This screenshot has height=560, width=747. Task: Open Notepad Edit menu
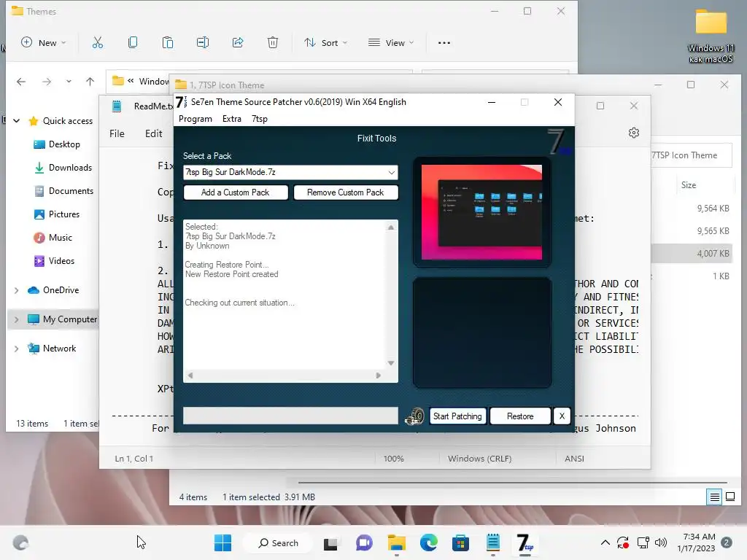[153, 134]
